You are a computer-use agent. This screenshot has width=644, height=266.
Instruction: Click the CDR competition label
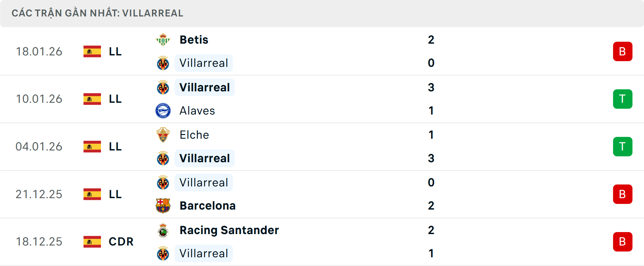coord(121,242)
